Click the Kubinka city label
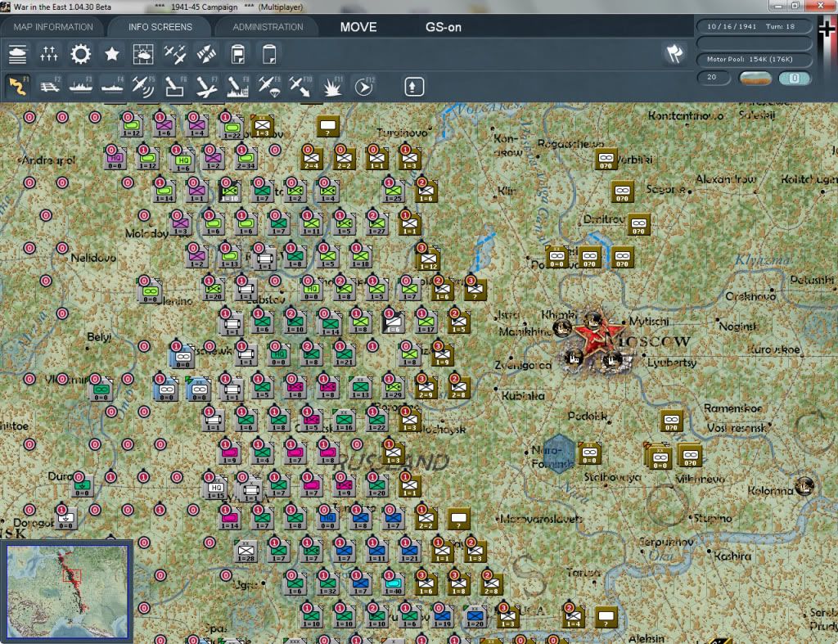The width and height of the screenshot is (838, 644). point(523,396)
